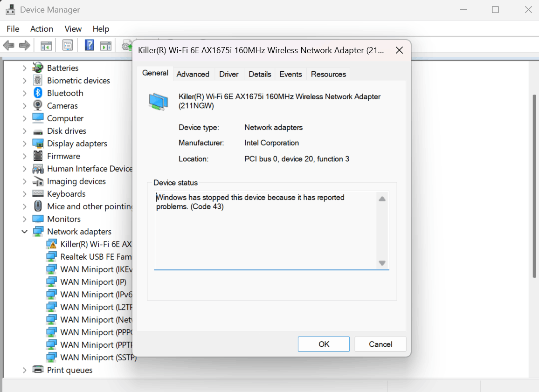Screen dimensions: 539x392
Task: Click Cancel in the Properties dialog
Action: pyautogui.click(x=380, y=344)
